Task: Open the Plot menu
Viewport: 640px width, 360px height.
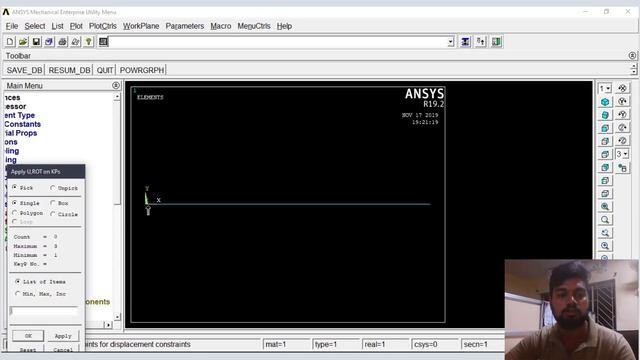Action: pyautogui.click(x=76, y=26)
